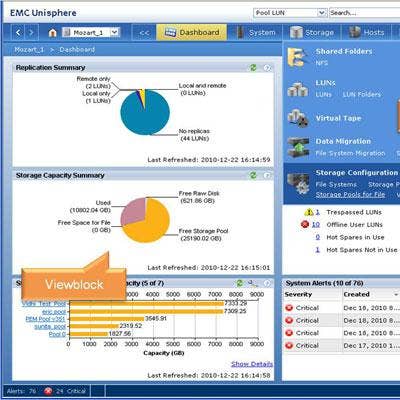Click in the Search input field
This screenshot has height=400, width=400.
pyautogui.click(x=364, y=13)
